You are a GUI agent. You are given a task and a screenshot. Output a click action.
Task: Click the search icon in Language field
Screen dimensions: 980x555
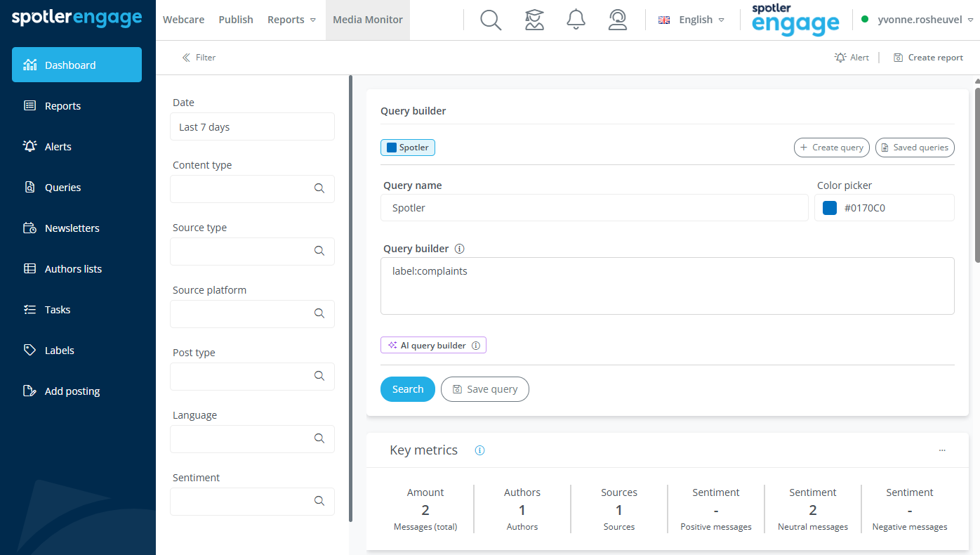click(x=319, y=438)
